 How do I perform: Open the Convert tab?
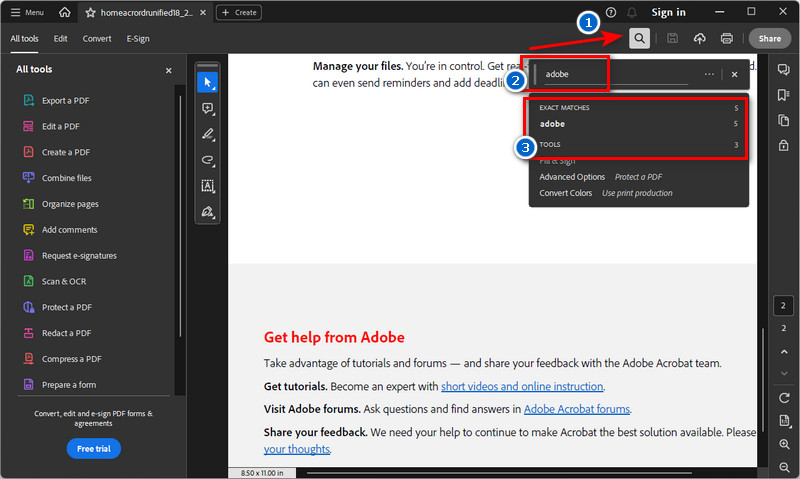point(97,39)
